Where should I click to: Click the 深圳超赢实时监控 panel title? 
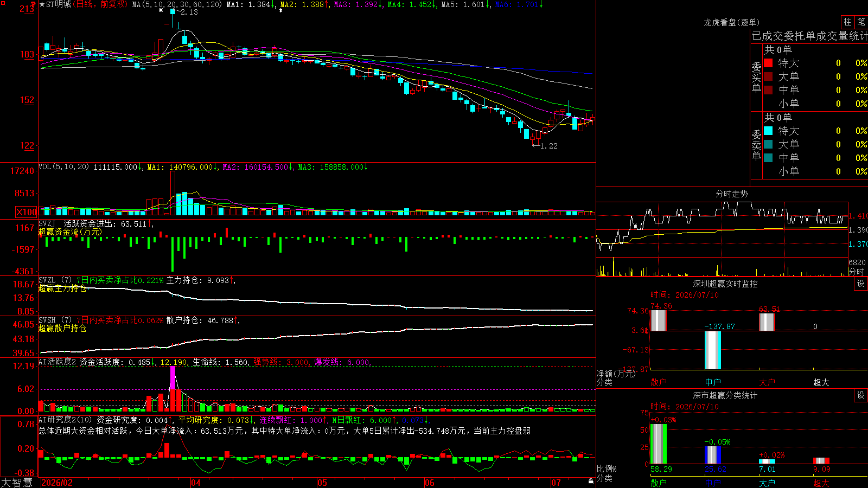click(725, 284)
